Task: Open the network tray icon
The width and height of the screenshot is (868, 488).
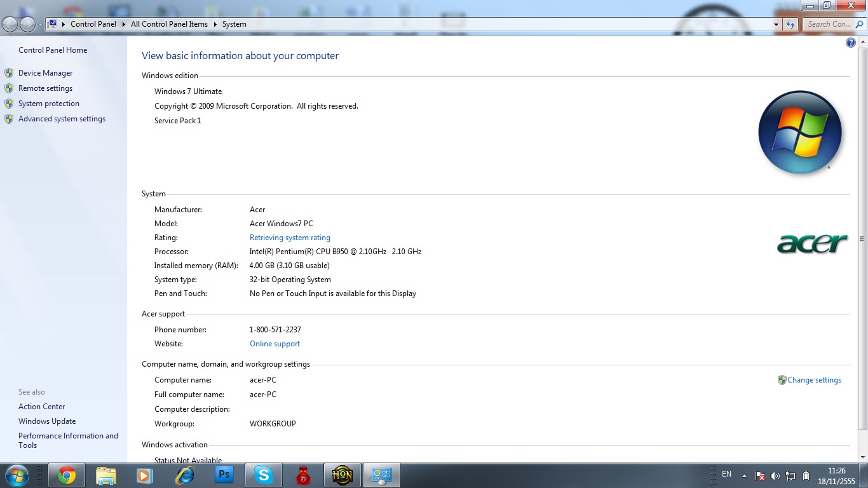Action: 790,476
